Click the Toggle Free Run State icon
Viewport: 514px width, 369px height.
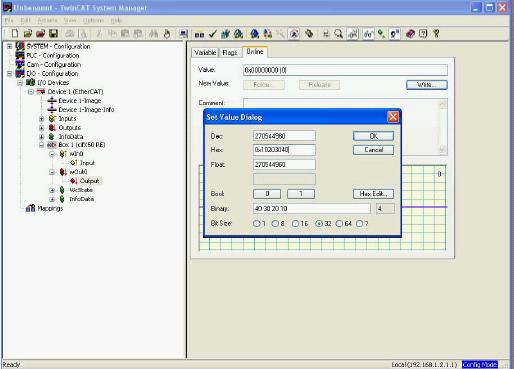point(294,33)
